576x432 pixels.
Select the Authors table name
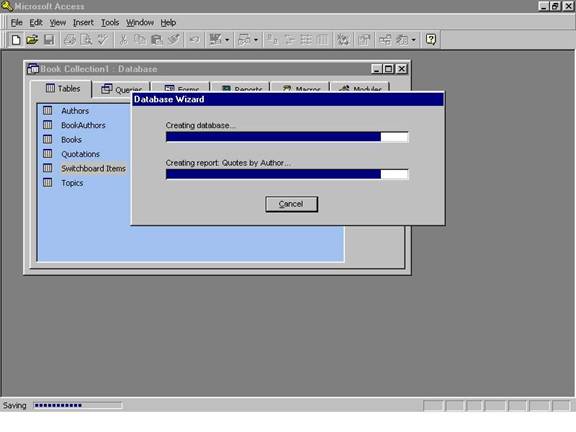(x=75, y=111)
